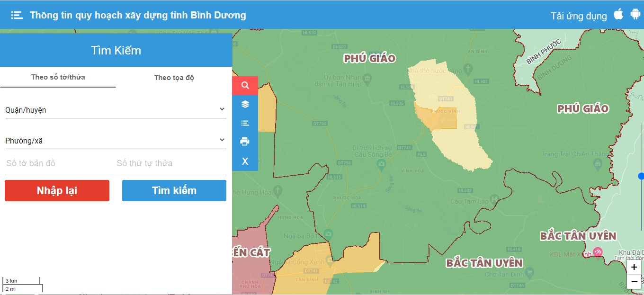Open the map layers icon
Viewport: 644px width, 295px height.
(x=245, y=104)
